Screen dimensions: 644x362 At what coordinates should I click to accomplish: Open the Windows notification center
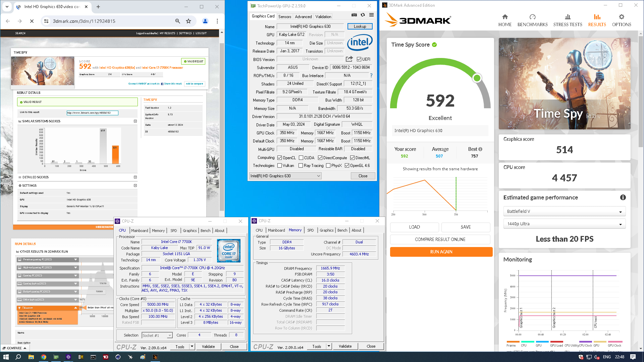click(x=633, y=357)
